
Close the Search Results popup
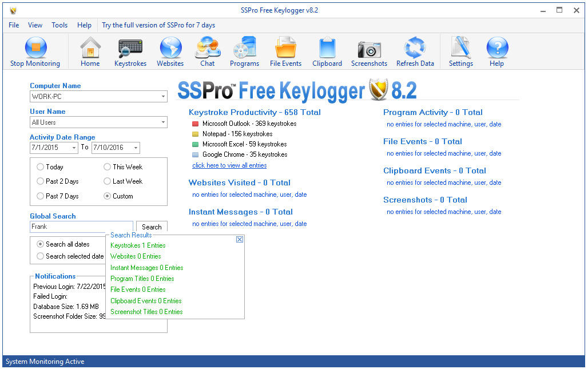pos(240,239)
